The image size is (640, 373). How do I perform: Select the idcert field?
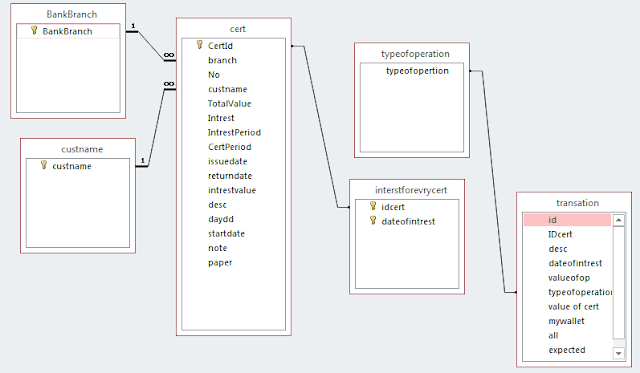(393, 207)
